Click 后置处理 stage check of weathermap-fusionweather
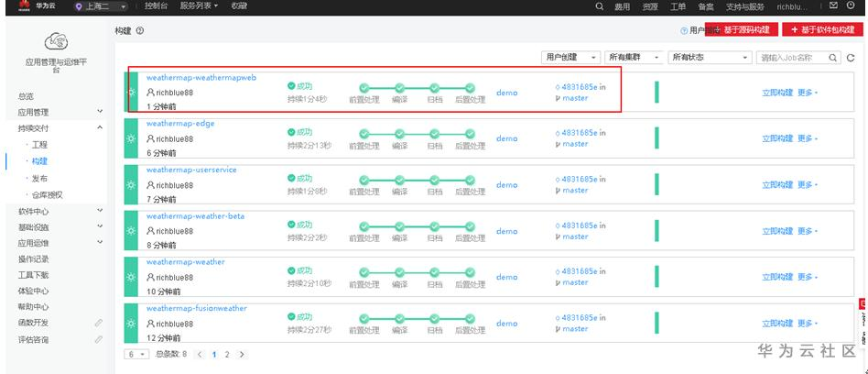This screenshot has width=868, height=374. click(x=470, y=319)
